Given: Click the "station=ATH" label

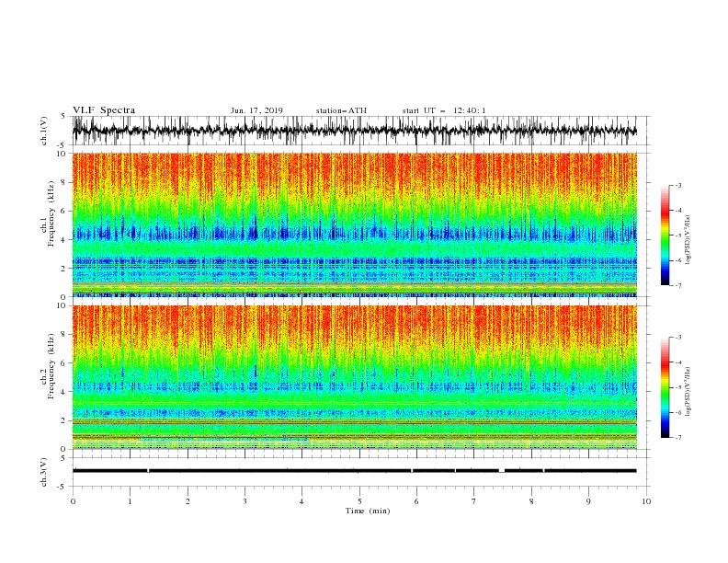Looking at the screenshot, I should pyautogui.click(x=341, y=110).
